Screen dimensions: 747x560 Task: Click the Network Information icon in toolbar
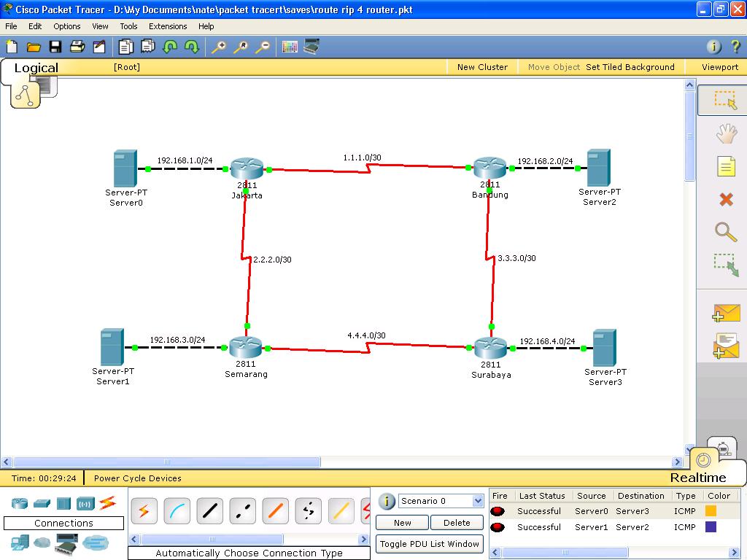tap(713, 46)
